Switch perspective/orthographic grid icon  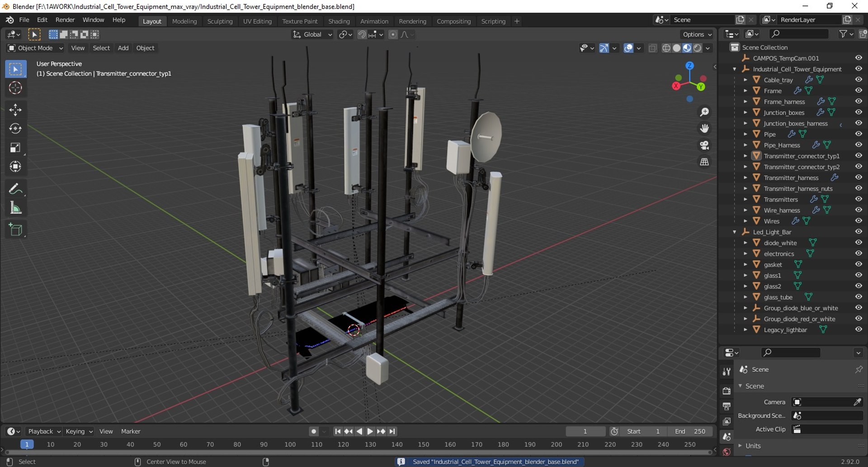click(x=704, y=162)
